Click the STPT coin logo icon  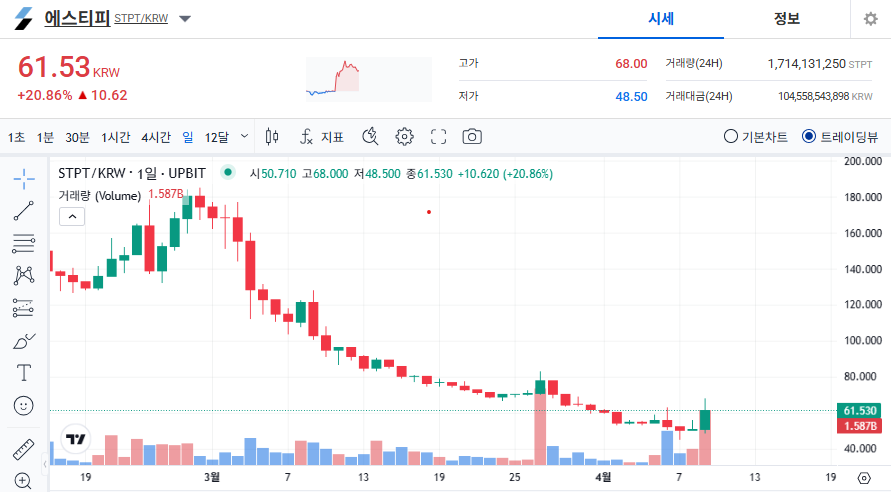pyautogui.click(x=24, y=19)
